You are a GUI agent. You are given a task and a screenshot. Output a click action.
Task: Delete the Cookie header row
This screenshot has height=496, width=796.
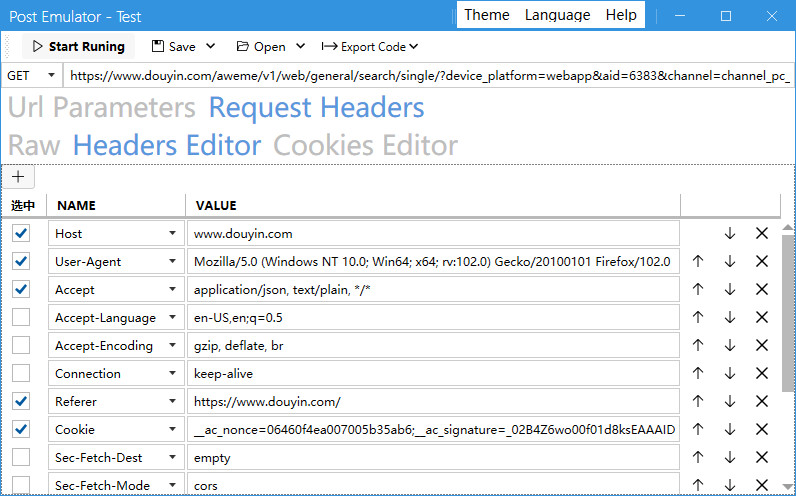click(762, 429)
